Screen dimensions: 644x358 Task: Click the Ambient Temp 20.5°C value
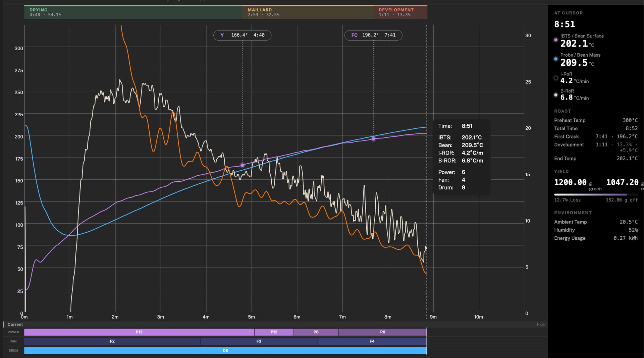629,222
